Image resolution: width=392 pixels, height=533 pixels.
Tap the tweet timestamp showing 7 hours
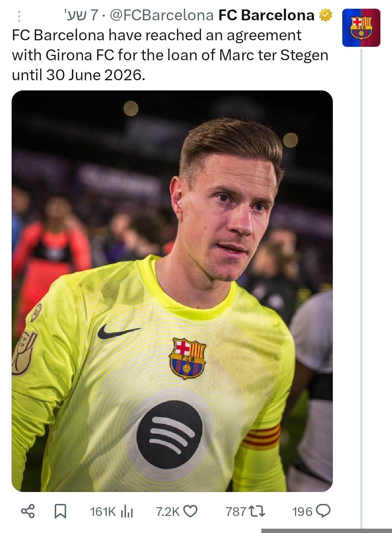(x=81, y=15)
